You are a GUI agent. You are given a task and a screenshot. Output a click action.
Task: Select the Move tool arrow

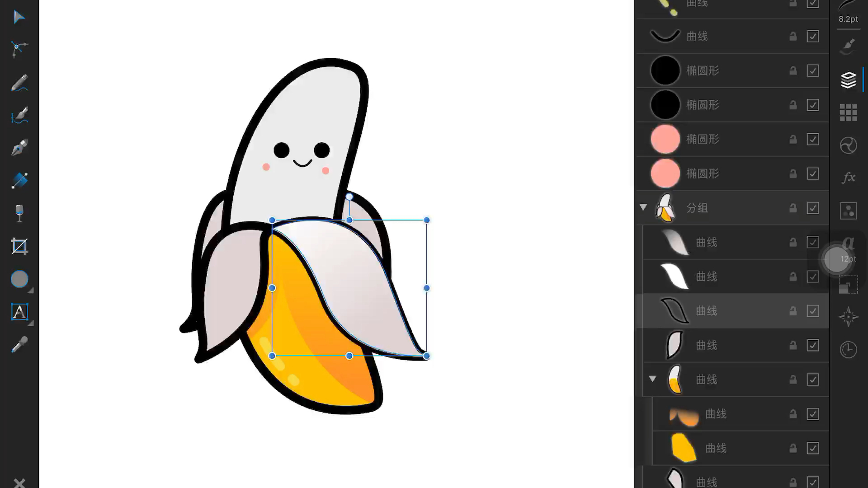point(19,17)
